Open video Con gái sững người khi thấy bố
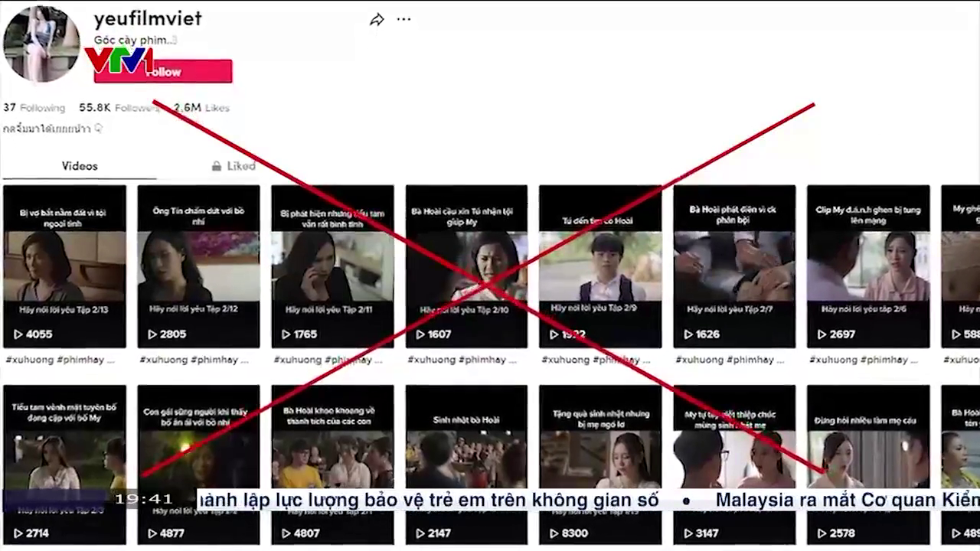The height and width of the screenshot is (551, 980). [198, 465]
